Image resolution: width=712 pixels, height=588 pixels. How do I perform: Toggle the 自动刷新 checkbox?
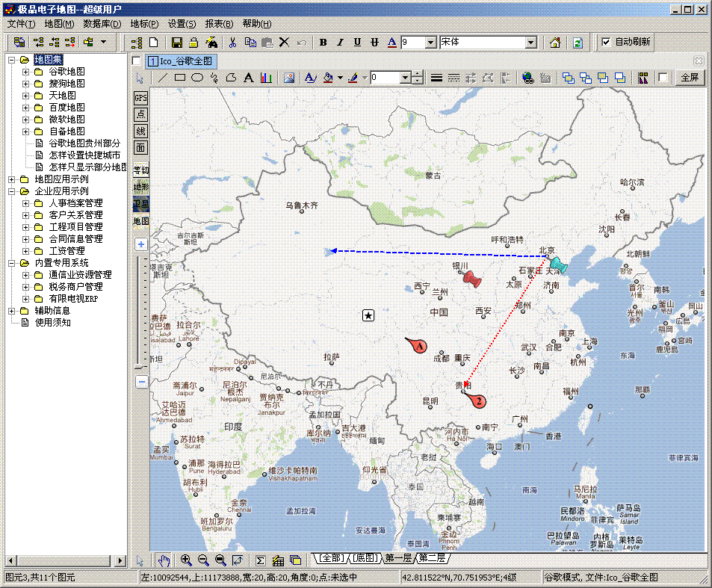606,43
